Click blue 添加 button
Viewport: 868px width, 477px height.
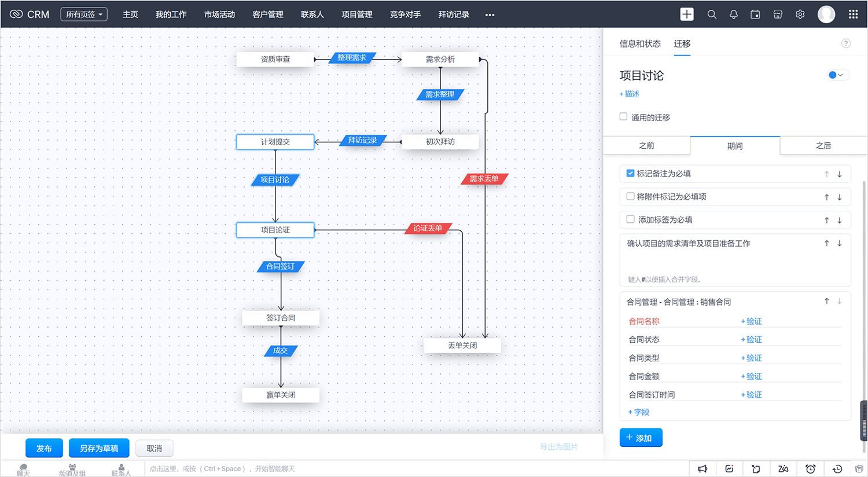coord(641,438)
